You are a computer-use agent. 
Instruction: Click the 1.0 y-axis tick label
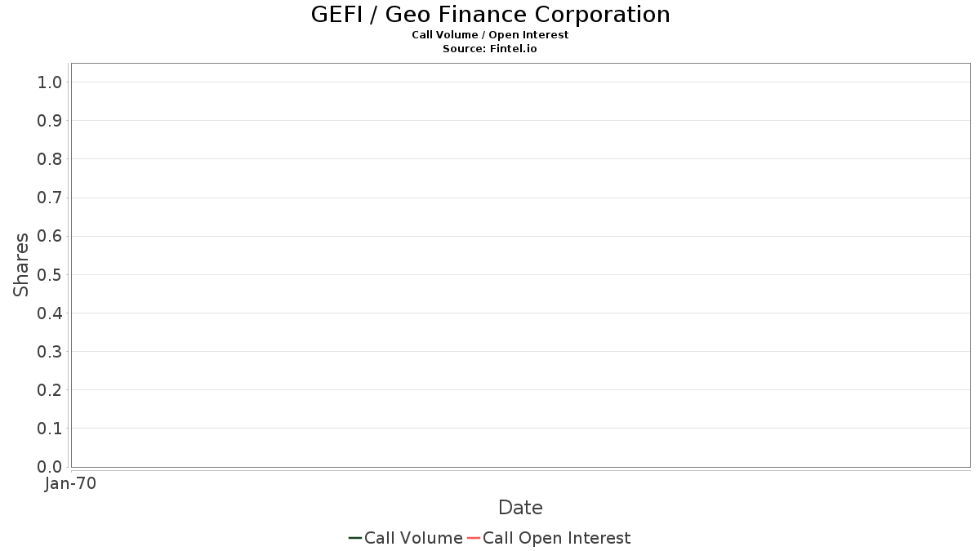(x=50, y=82)
